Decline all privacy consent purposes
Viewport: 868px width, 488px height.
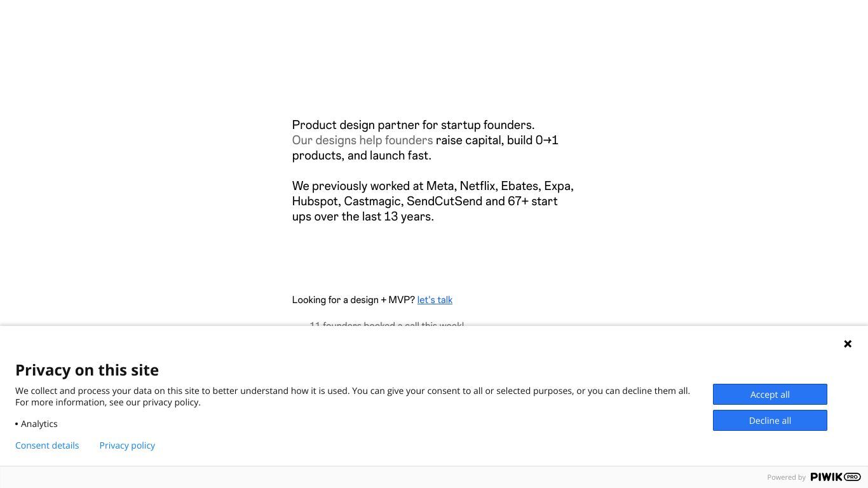point(770,421)
